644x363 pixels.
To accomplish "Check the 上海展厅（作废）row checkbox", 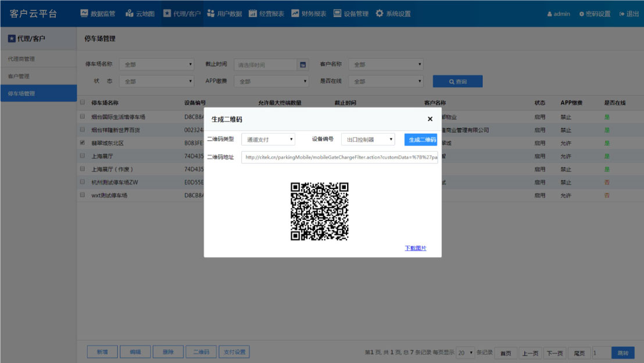I will coord(83,169).
